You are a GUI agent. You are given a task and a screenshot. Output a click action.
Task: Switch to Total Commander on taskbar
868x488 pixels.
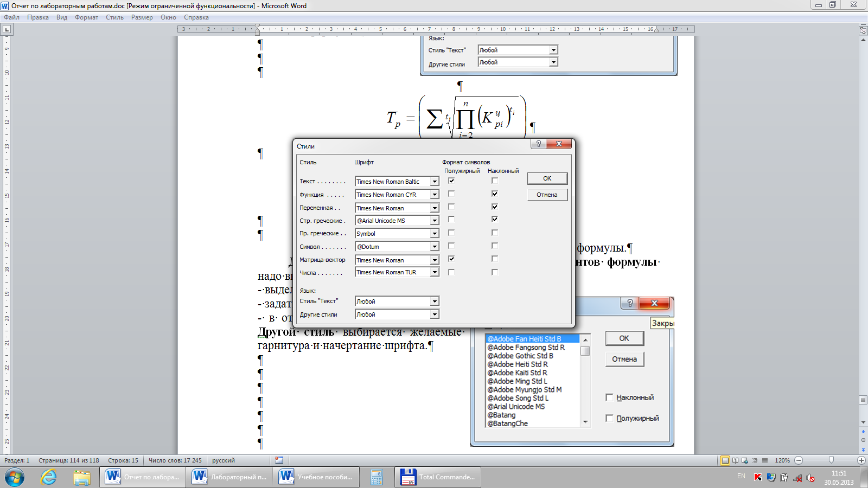(x=438, y=477)
